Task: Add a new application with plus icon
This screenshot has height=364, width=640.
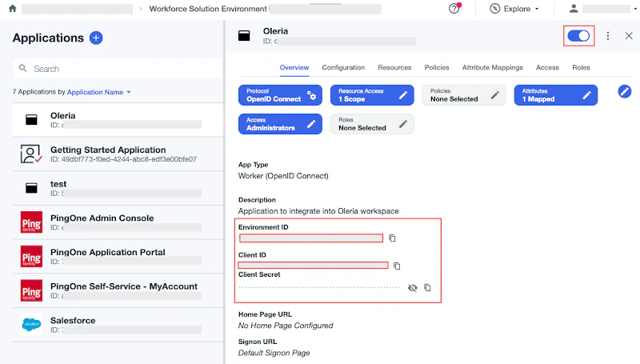Action: (x=96, y=38)
